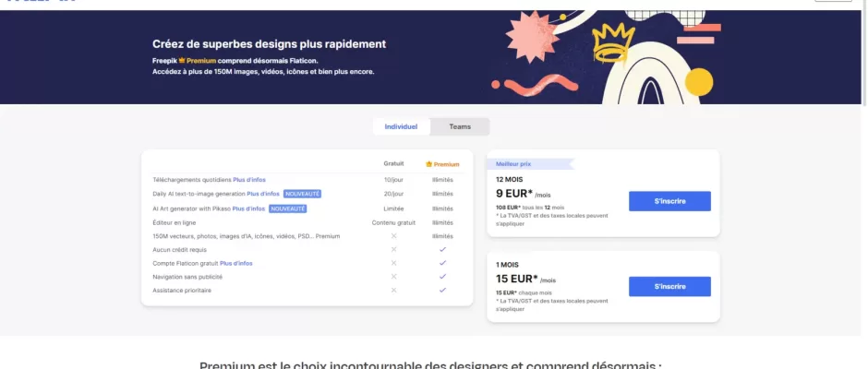The width and height of the screenshot is (868, 369).
Task: Switch to the Individuel tab
Action: 402,126
